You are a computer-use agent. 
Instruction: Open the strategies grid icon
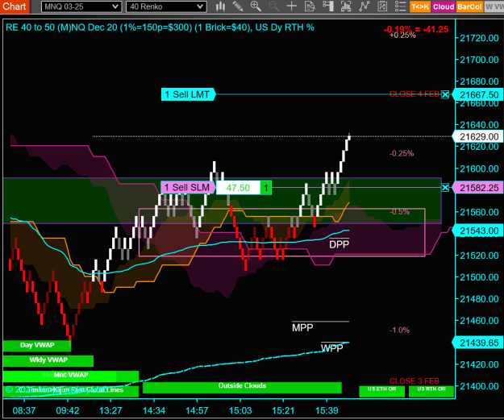point(382,6)
